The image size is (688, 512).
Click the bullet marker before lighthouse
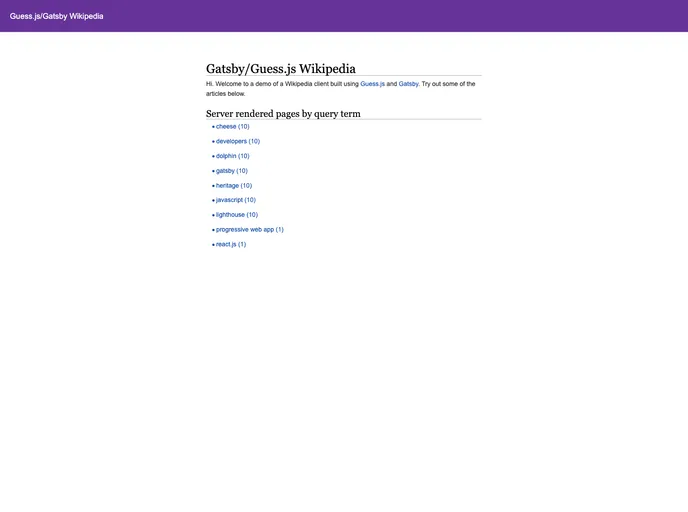(x=213, y=215)
